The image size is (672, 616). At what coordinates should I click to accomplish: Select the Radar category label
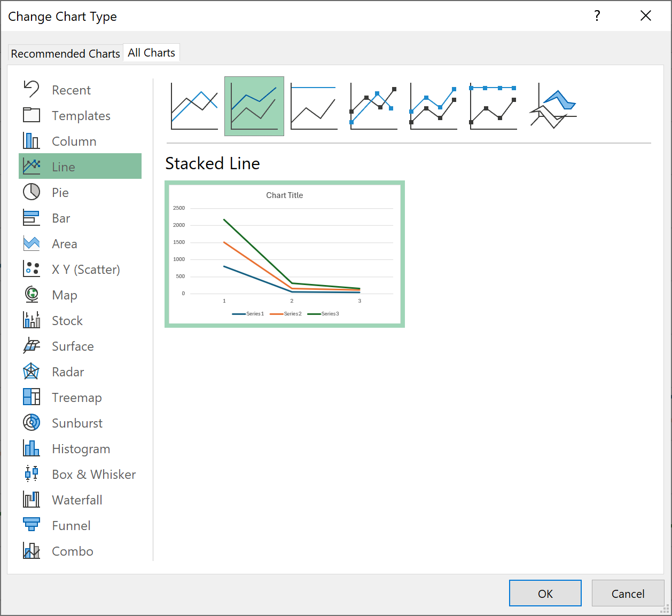pos(68,372)
